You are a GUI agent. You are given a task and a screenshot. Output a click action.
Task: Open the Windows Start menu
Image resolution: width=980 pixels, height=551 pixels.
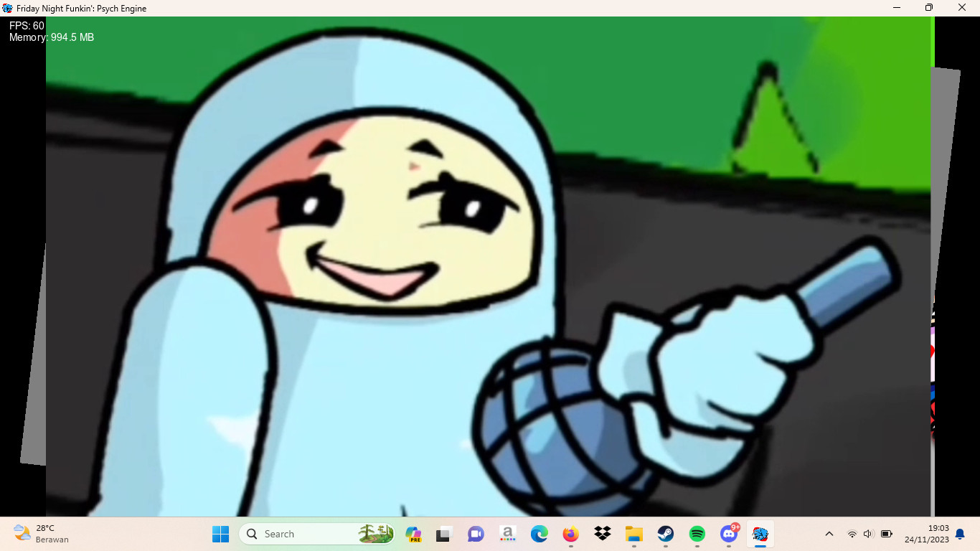pyautogui.click(x=220, y=534)
